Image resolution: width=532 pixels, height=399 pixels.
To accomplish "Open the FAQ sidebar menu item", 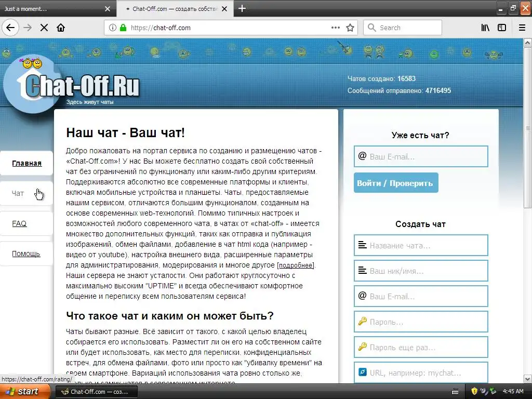I will pos(19,223).
